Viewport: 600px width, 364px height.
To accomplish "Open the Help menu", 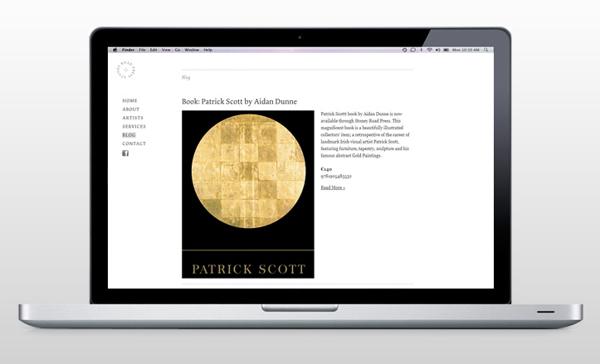I will (207, 50).
